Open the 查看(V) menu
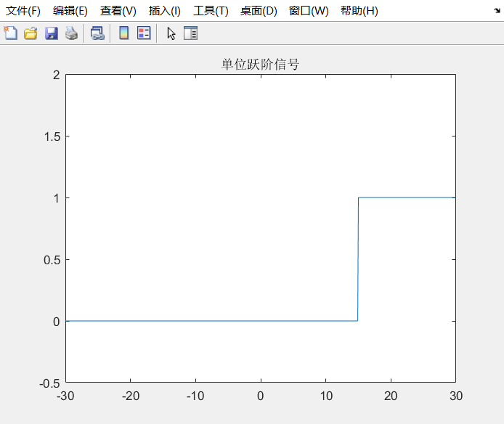This screenshot has width=504, height=424. [118, 11]
